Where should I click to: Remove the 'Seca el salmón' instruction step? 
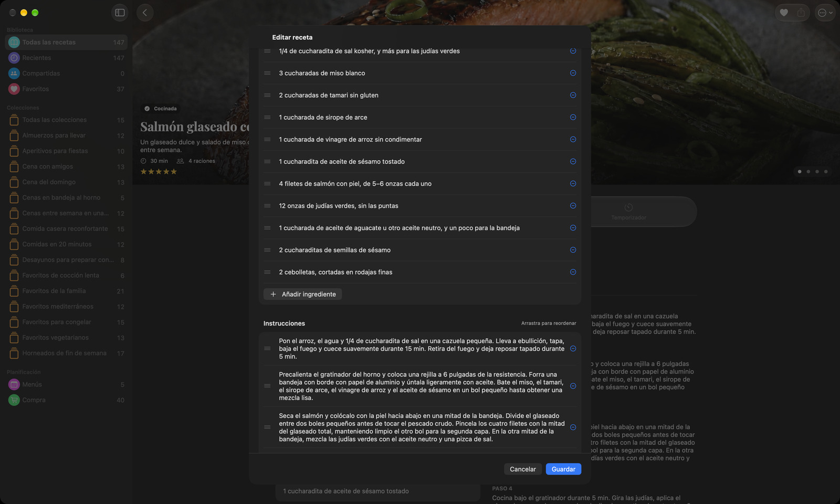pyautogui.click(x=573, y=427)
